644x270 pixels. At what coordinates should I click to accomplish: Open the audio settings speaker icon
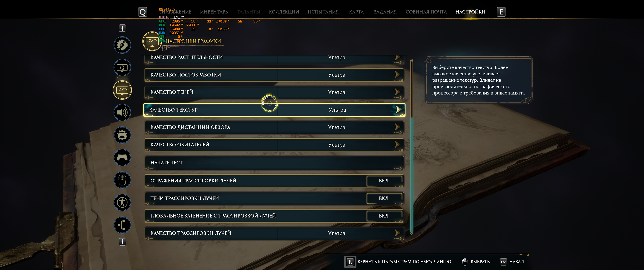coord(122,112)
